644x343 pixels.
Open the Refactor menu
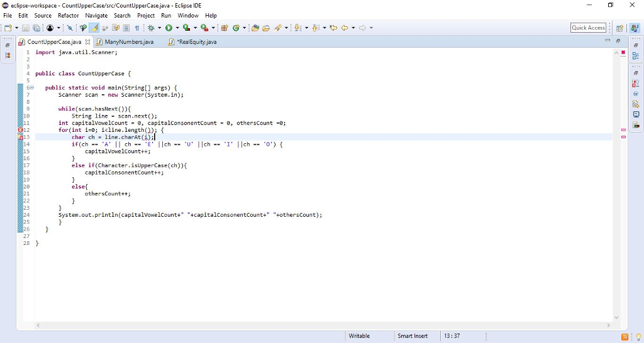[68, 16]
